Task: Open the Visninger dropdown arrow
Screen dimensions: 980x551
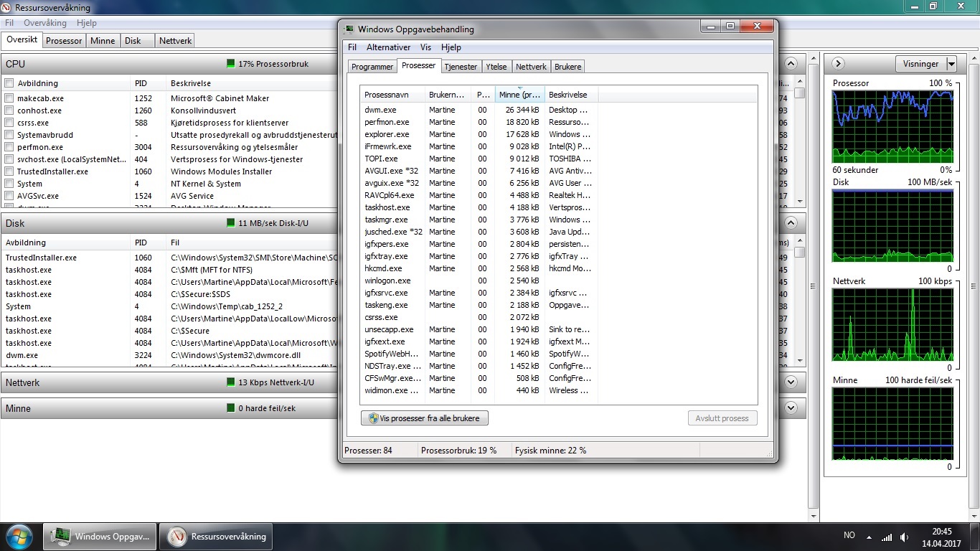Action: pyautogui.click(x=951, y=64)
